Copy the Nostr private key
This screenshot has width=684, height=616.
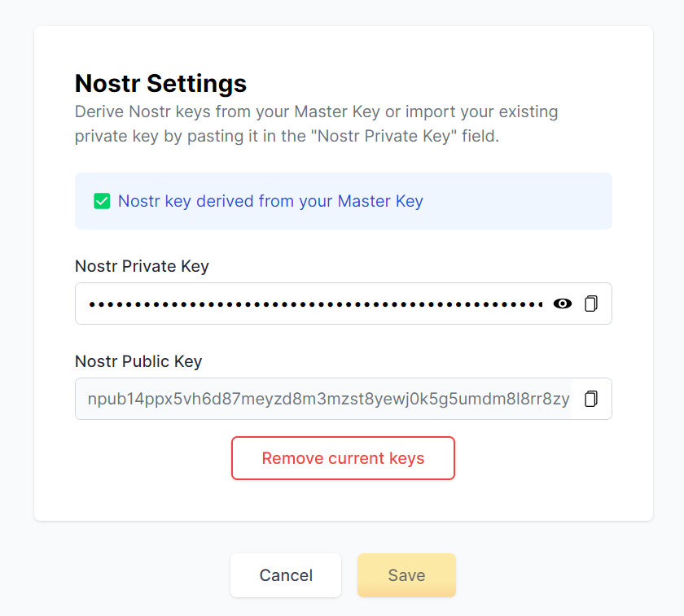pyautogui.click(x=591, y=304)
